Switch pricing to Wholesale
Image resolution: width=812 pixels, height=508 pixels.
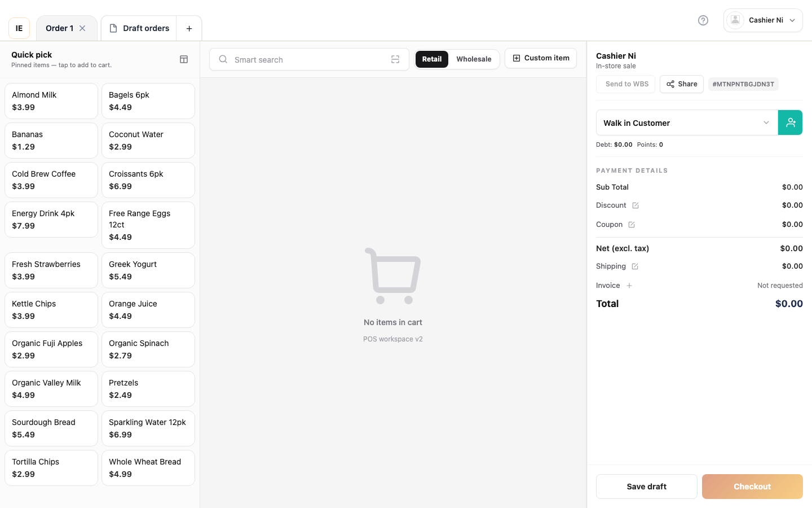[474, 59]
